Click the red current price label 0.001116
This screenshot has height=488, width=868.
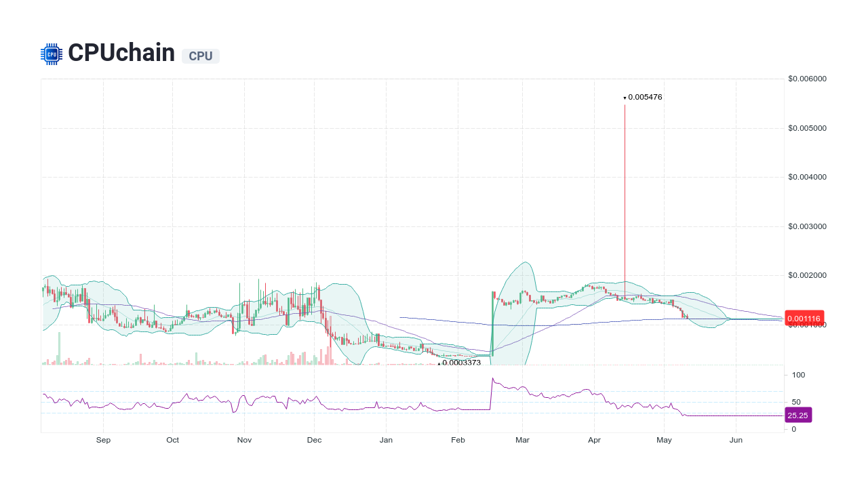click(804, 318)
